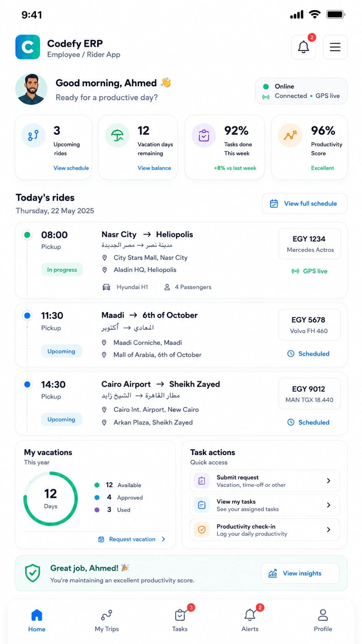The width and height of the screenshot is (362, 644).
Task: Click View my tasks icon
Action: (x=202, y=505)
